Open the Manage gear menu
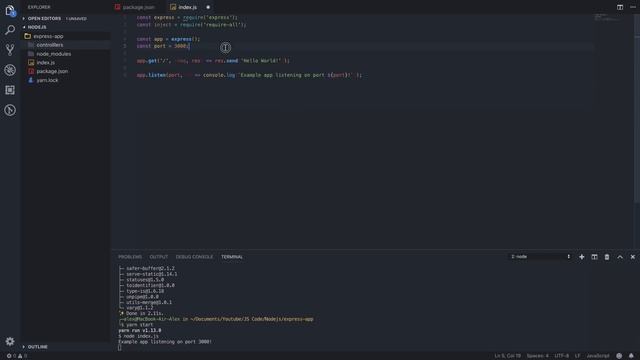Image resolution: width=640 pixels, height=360 pixels. 10,341
